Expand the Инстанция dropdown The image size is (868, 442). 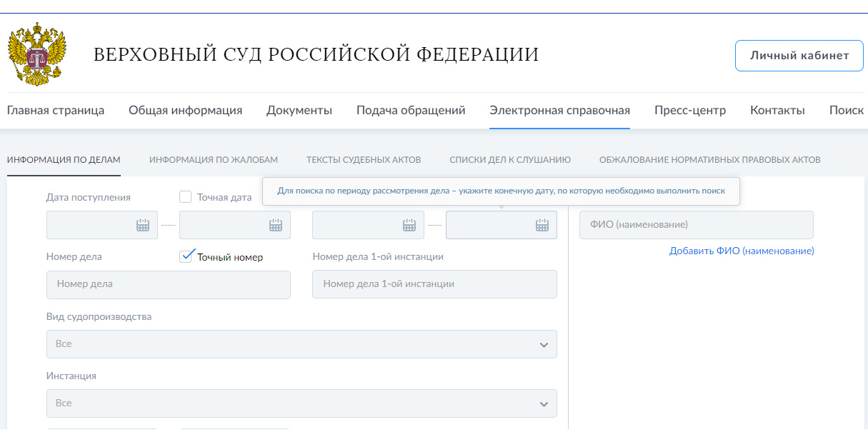301,403
